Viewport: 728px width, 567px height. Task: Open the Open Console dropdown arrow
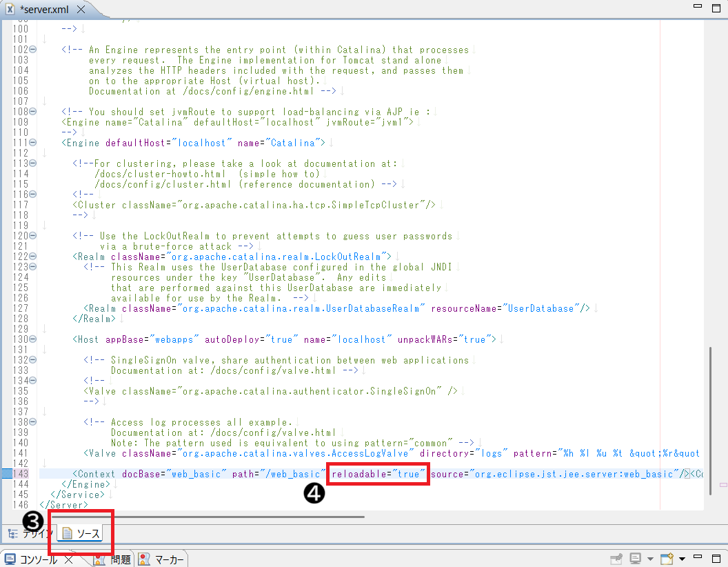tap(682, 559)
